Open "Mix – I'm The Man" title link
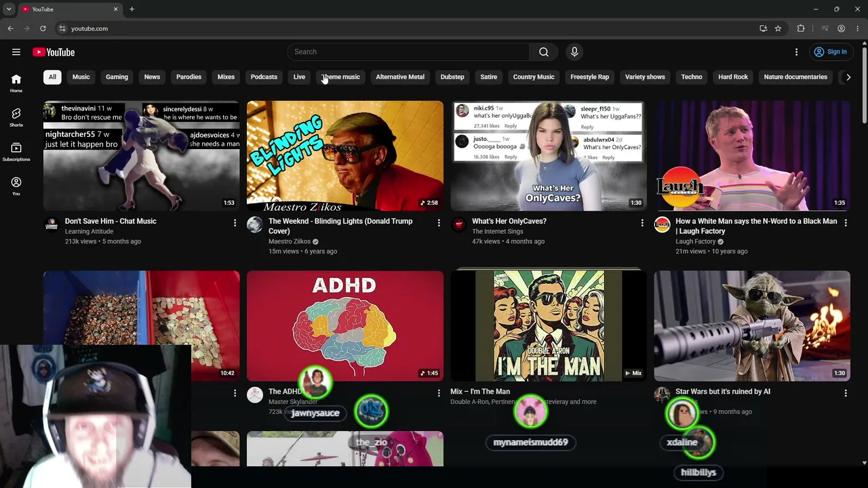868x488 pixels. (480, 392)
